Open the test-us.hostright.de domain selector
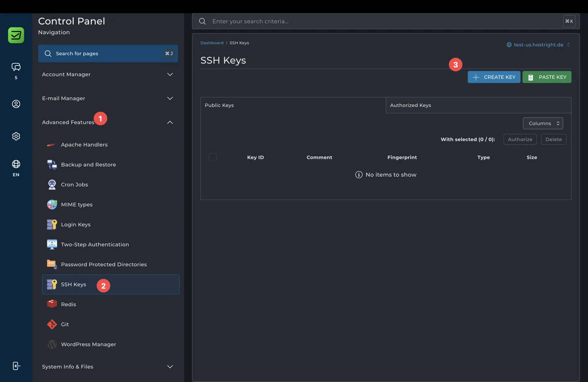 (x=538, y=45)
